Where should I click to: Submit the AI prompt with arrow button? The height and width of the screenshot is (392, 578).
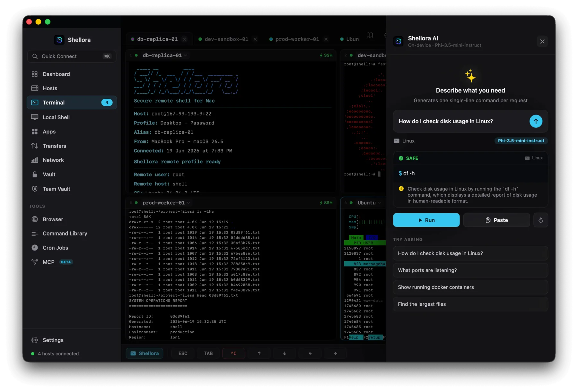[x=536, y=121]
